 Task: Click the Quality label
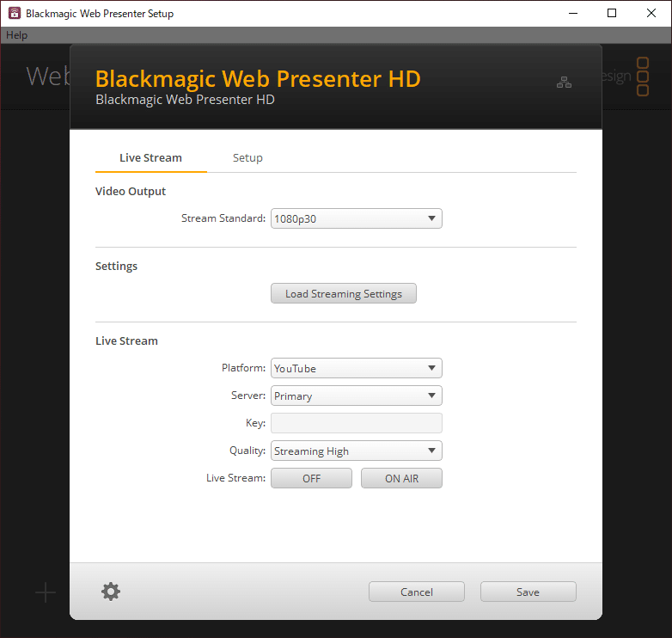point(247,451)
